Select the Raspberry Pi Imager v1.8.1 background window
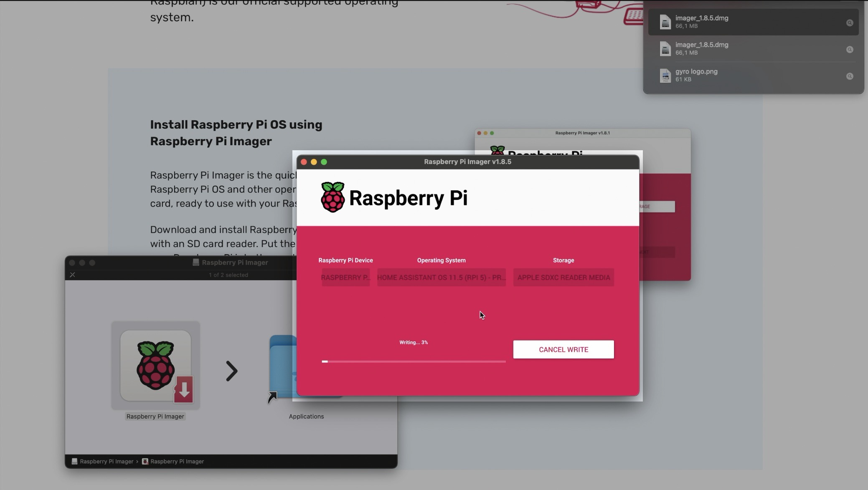 (583, 132)
